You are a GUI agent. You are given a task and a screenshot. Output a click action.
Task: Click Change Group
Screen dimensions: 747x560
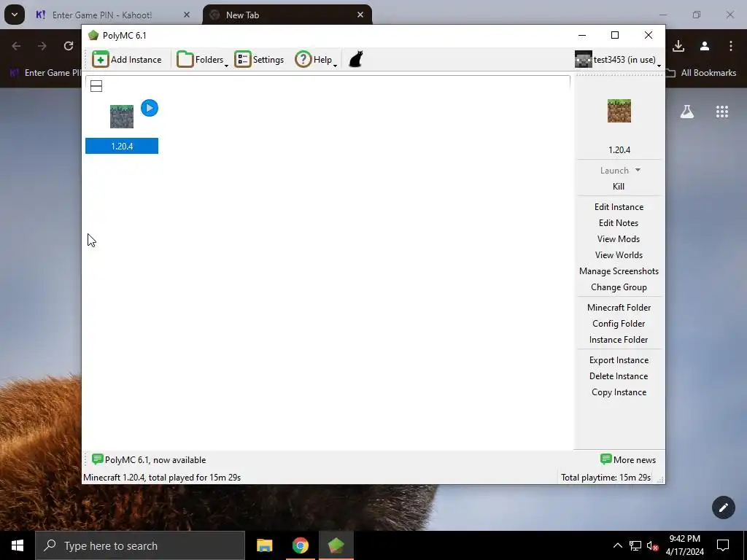[619, 287]
